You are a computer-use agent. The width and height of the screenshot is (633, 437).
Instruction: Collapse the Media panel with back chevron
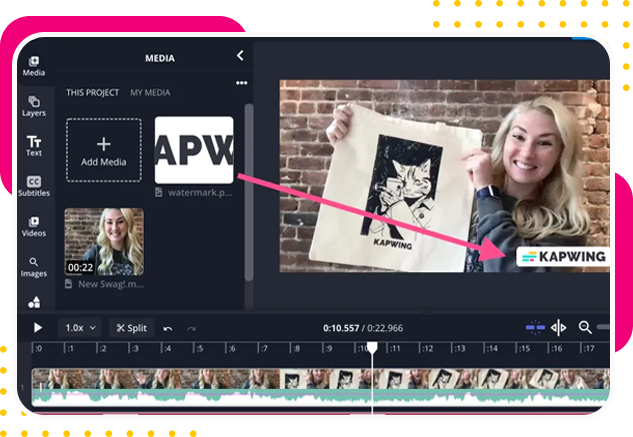point(240,56)
